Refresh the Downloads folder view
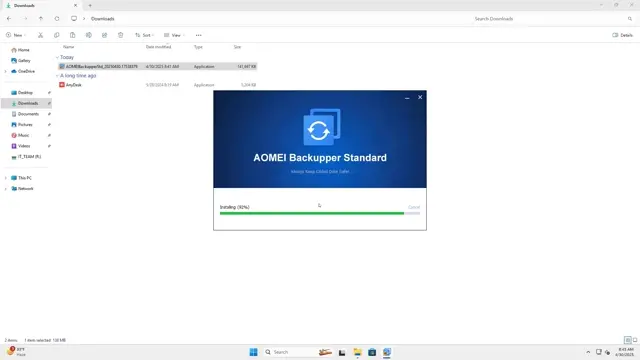This screenshot has width=640, height=360. (x=57, y=19)
